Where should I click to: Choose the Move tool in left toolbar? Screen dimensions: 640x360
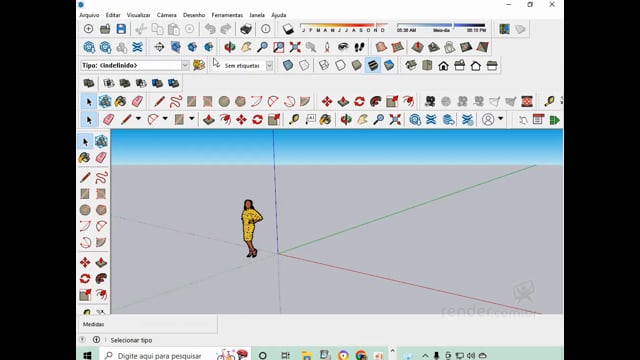[85, 262]
